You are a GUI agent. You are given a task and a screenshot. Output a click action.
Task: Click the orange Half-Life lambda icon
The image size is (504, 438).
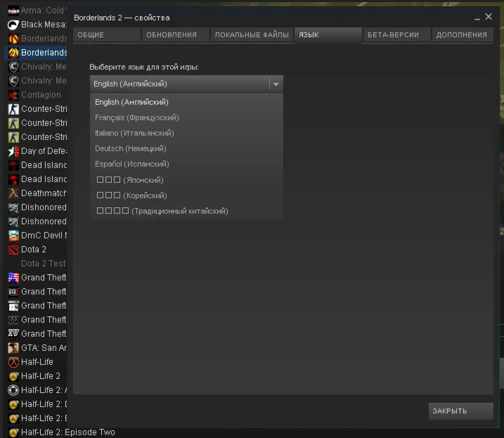pyautogui.click(x=13, y=362)
